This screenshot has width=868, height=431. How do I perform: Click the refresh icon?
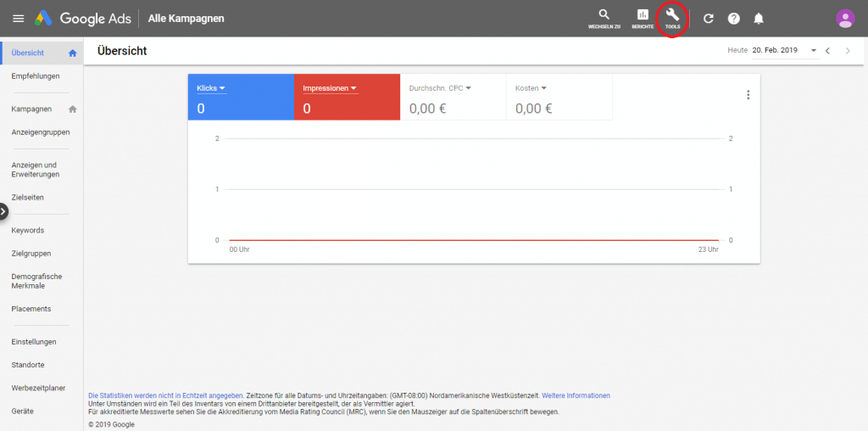[x=708, y=19]
